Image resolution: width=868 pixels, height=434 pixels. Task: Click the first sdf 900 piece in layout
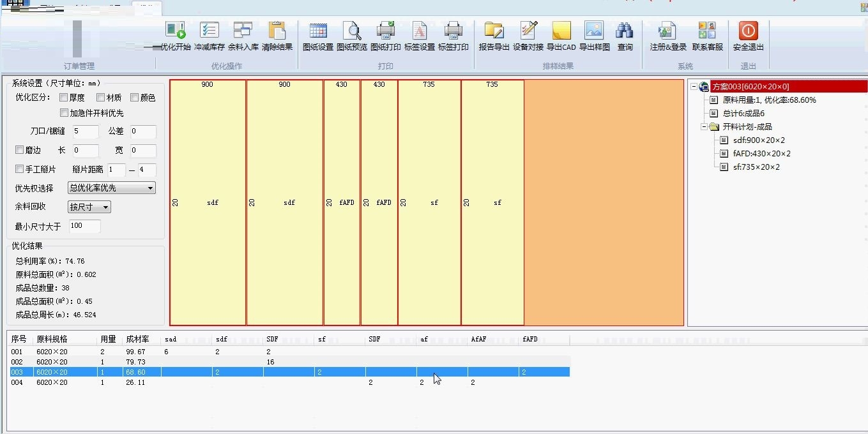208,202
